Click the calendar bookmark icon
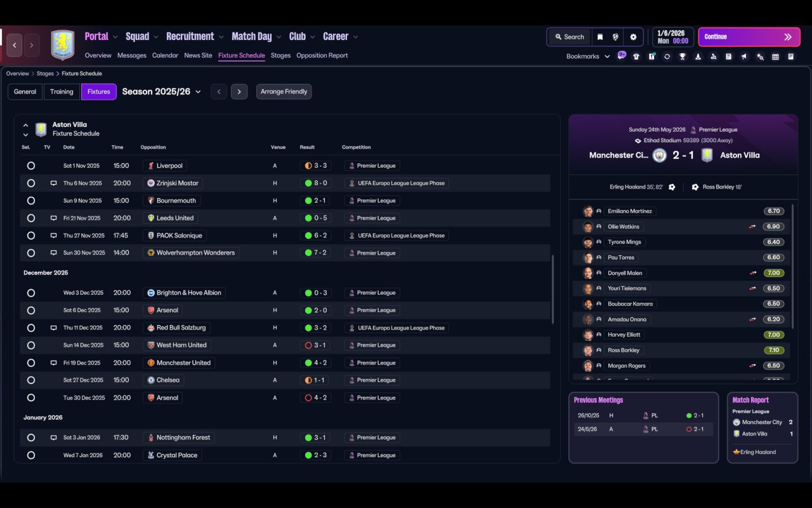Viewport: 812px width, 508px height. pos(775,57)
